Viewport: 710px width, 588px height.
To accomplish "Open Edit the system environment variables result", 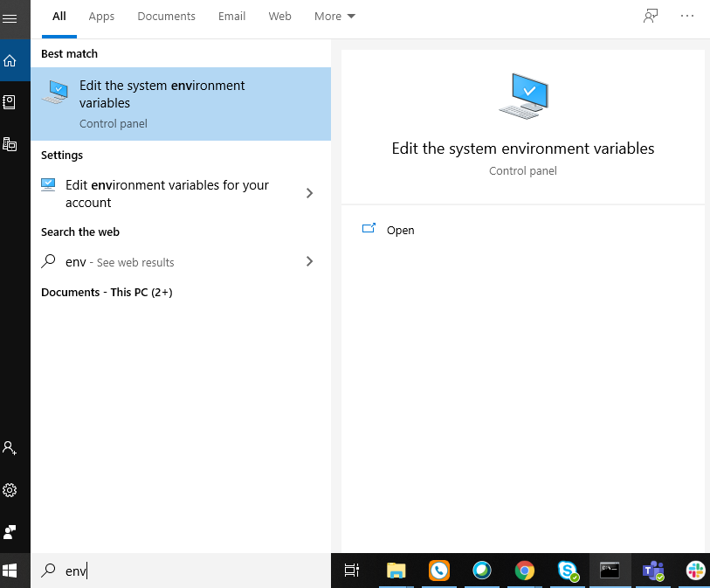I will tap(181, 104).
